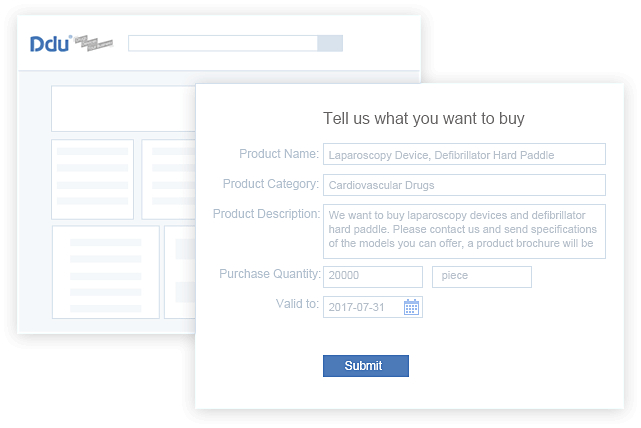
Task: Submit the purchase request form
Action: tap(365, 366)
